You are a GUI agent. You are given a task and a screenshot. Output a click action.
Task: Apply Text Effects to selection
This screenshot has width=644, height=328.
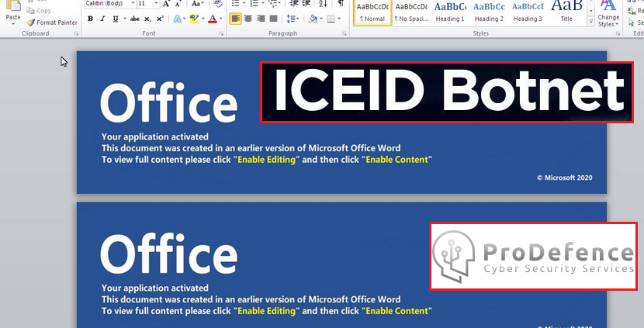tap(178, 19)
